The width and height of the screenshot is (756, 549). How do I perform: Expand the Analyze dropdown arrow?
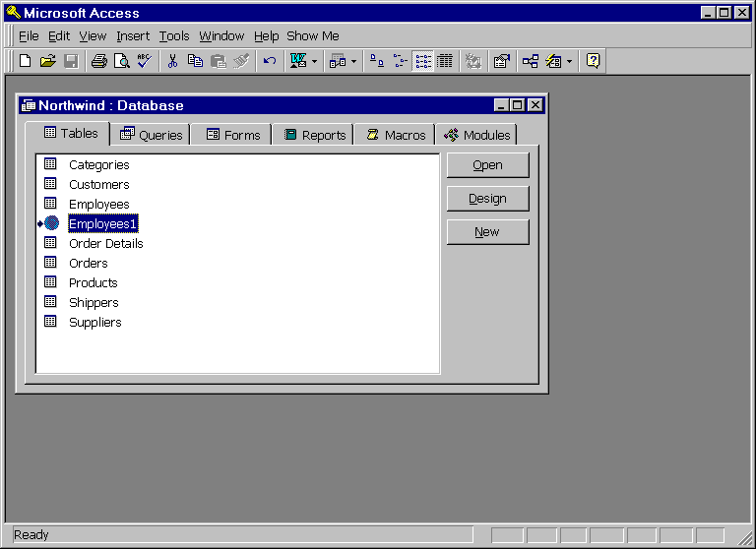pyautogui.click(x=354, y=61)
